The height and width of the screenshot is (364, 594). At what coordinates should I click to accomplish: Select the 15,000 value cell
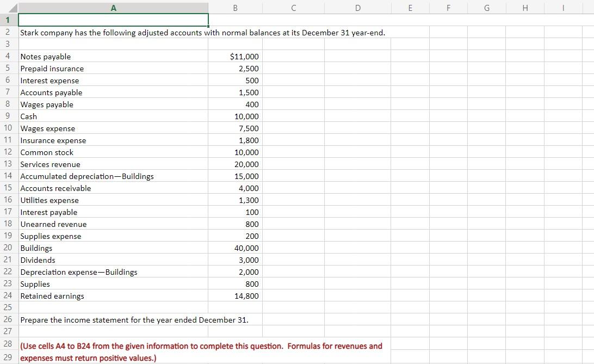click(x=235, y=176)
